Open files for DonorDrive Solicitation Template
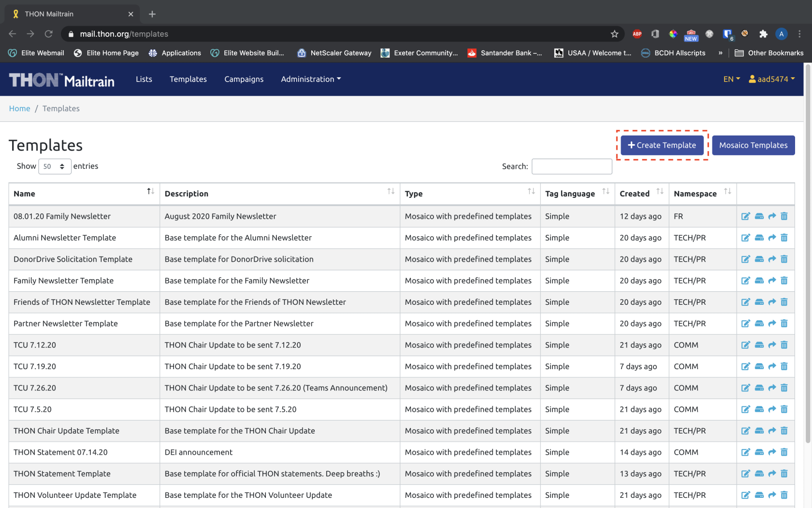 tap(759, 259)
